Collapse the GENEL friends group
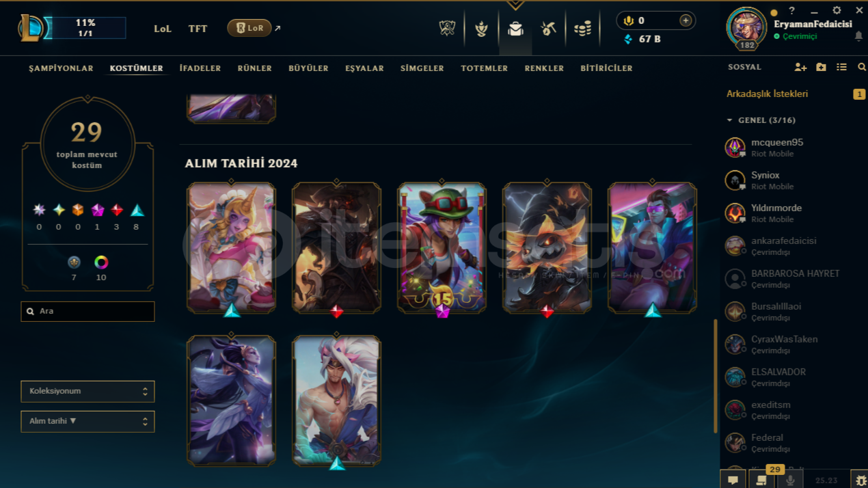Screen dimensions: 868x488 pos(761,120)
